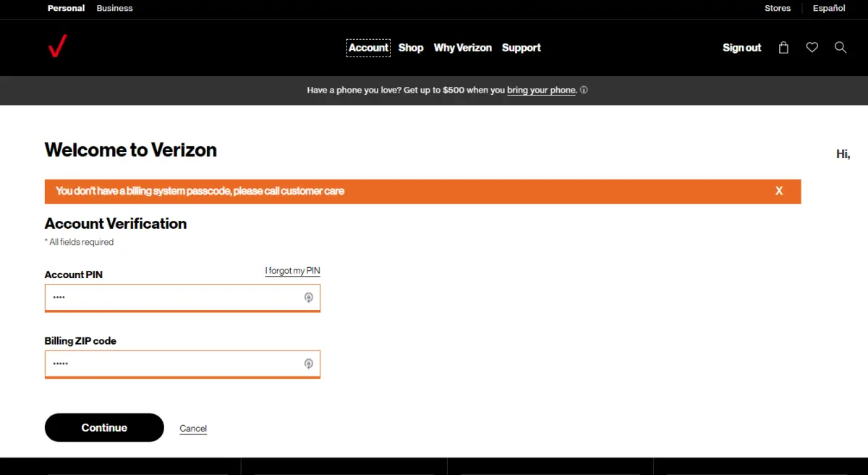This screenshot has width=868, height=475.
Task: Open the Account menu
Action: tap(368, 48)
